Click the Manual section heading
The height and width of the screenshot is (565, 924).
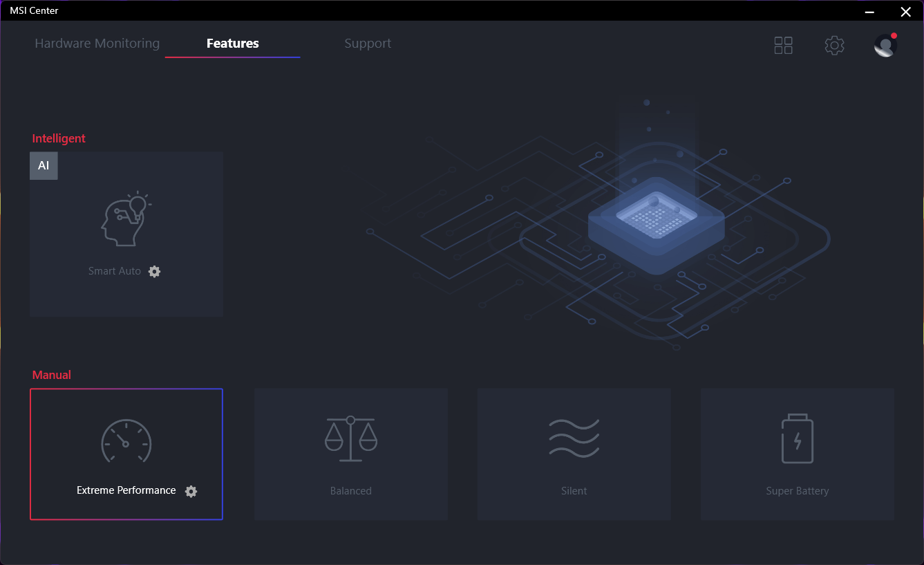point(52,375)
